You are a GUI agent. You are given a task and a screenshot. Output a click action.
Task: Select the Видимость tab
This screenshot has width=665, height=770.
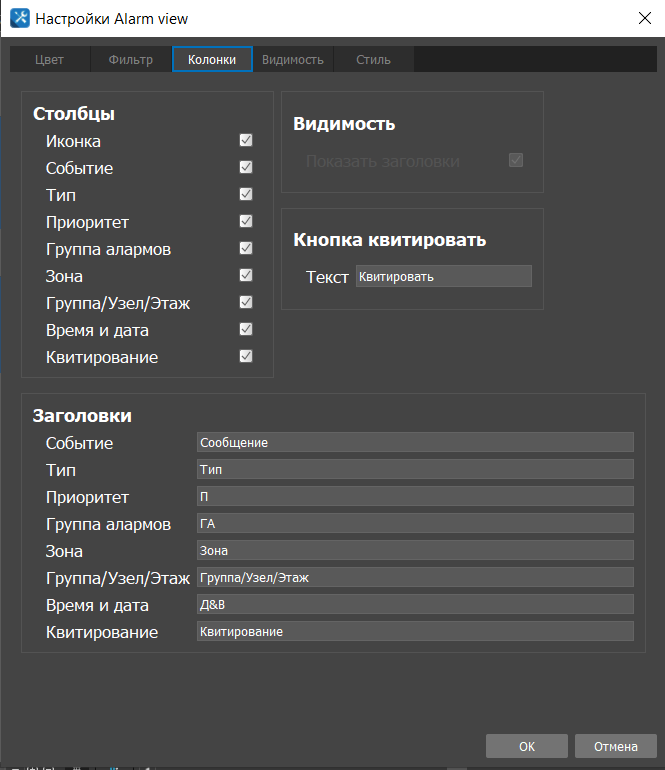pos(293,60)
